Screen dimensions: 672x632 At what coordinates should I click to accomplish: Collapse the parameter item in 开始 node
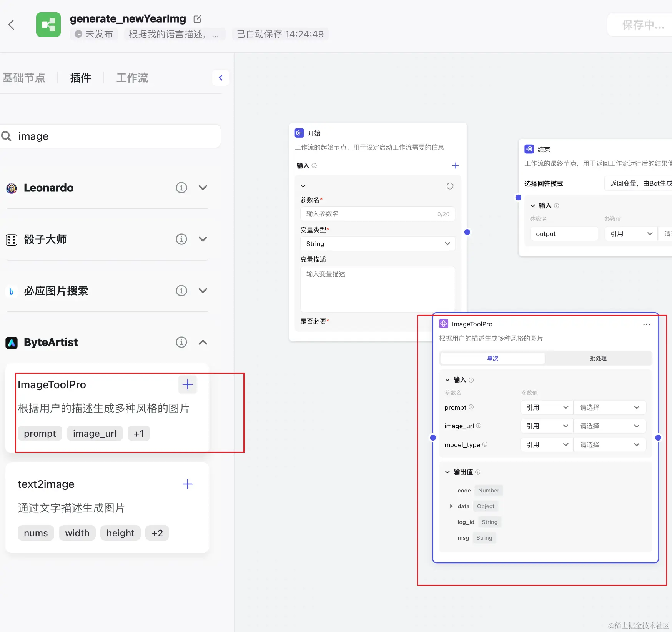pos(303,186)
